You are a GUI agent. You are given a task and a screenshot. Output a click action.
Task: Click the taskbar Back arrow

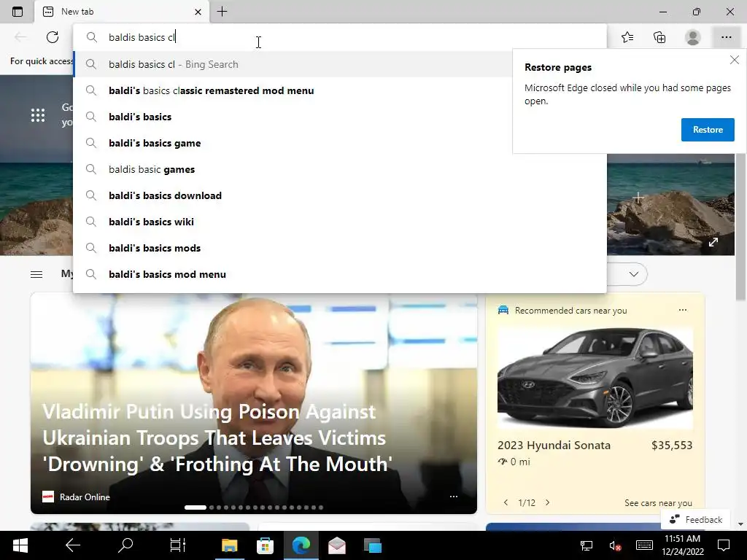pos(73,545)
